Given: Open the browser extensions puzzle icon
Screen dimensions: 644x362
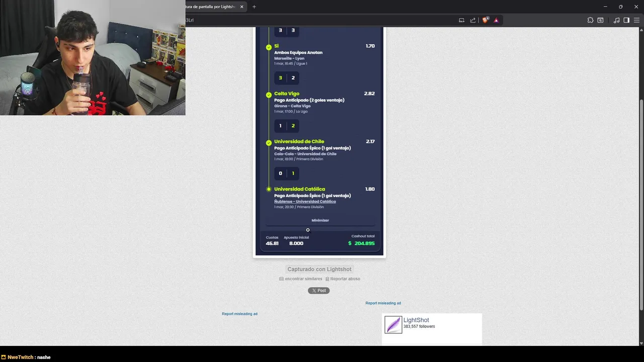Looking at the screenshot, I should click(590, 20).
